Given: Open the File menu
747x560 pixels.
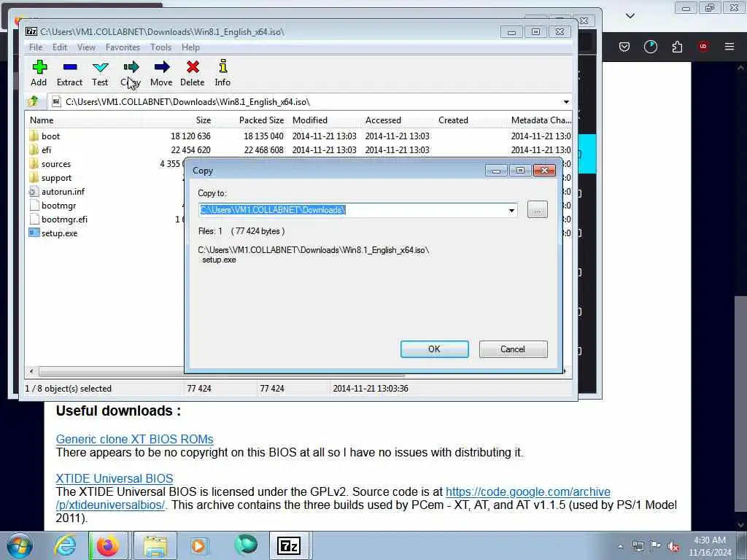Looking at the screenshot, I should point(36,47).
